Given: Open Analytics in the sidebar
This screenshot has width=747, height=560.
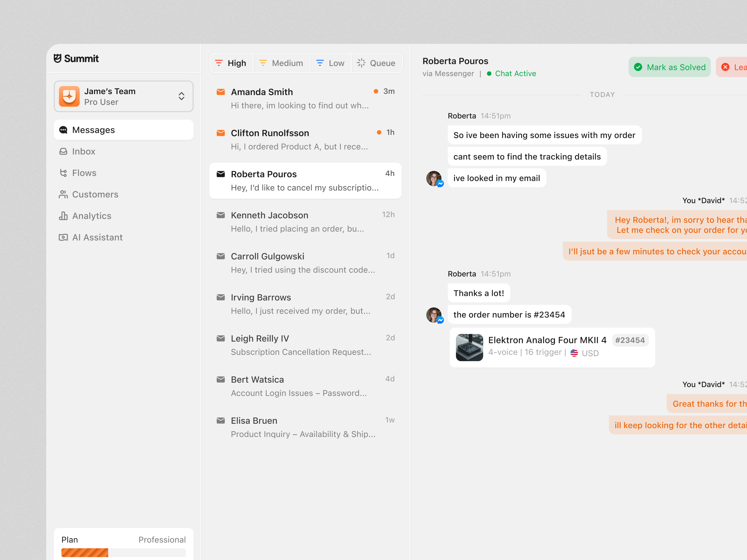Looking at the screenshot, I should pyautogui.click(x=123, y=216).
